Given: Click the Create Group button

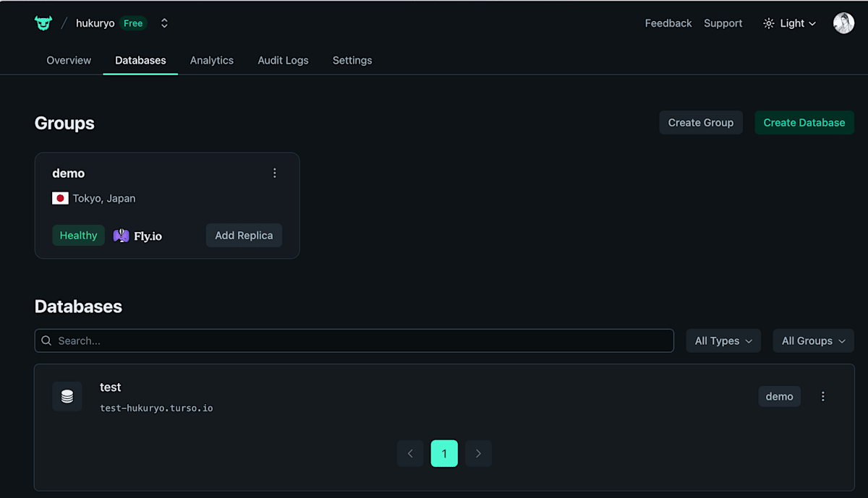Looking at the screenshot, I should 701,122.
